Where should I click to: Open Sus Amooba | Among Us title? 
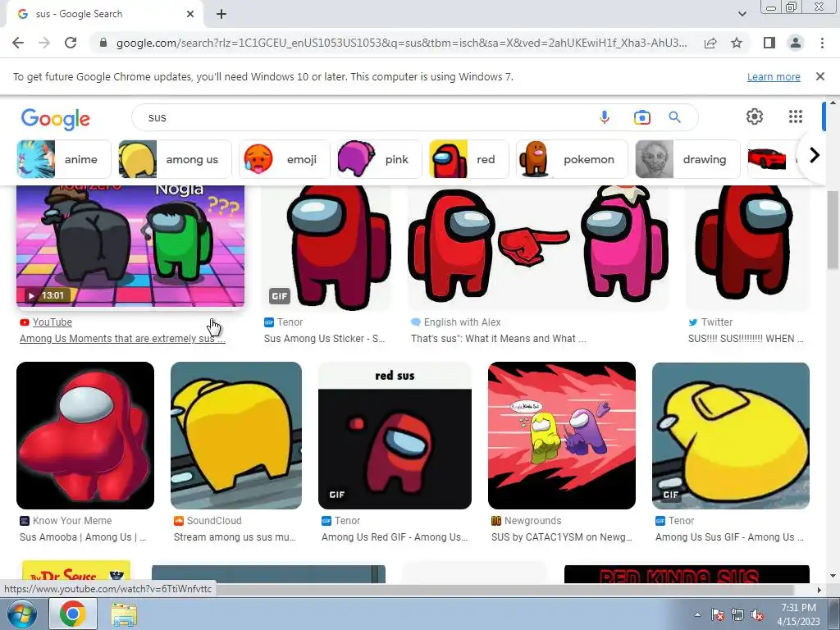pyautogui.click(x=83, y=536)
